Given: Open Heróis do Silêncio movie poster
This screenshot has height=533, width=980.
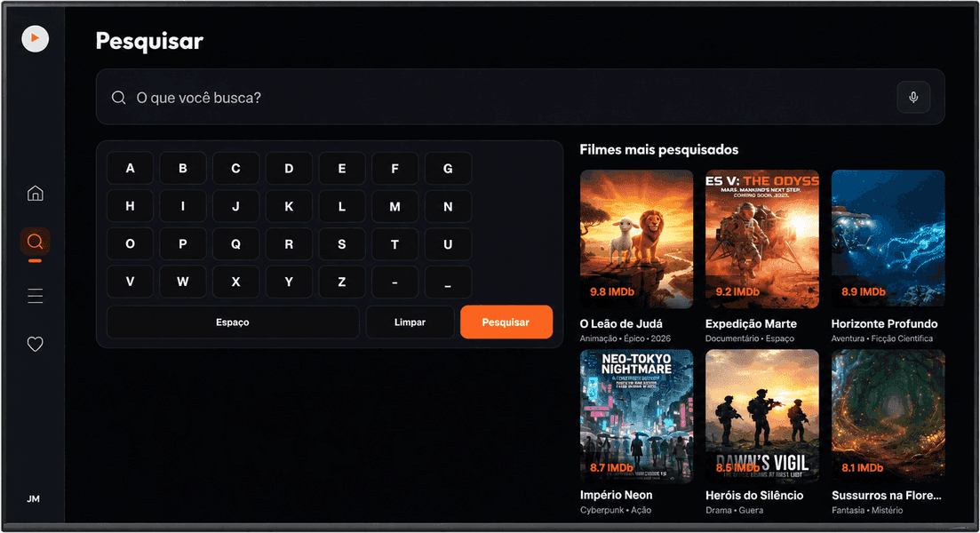Looking at the screenshot, I should [761, 416].
